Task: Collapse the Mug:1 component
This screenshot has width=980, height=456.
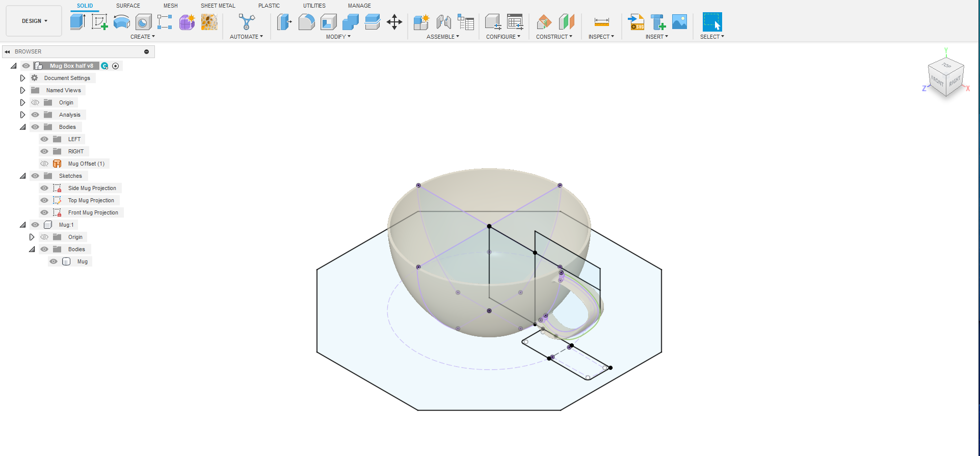Action: click(x=22, y=225)
